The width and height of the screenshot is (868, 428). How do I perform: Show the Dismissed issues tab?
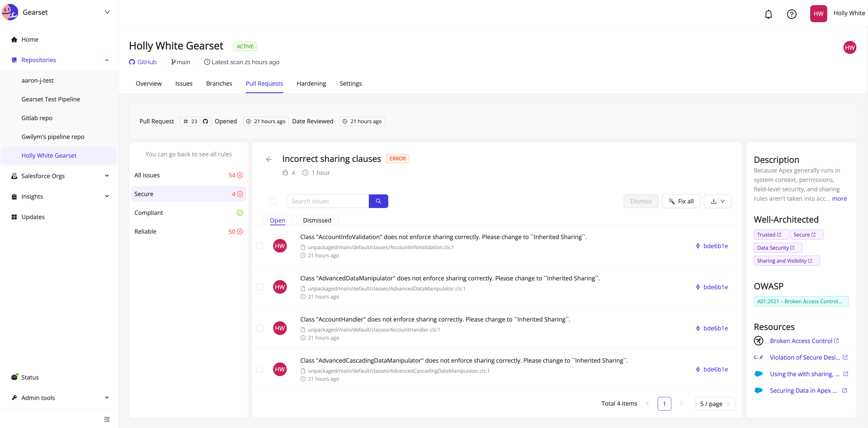pyautogui.click(x=317, y=220)
